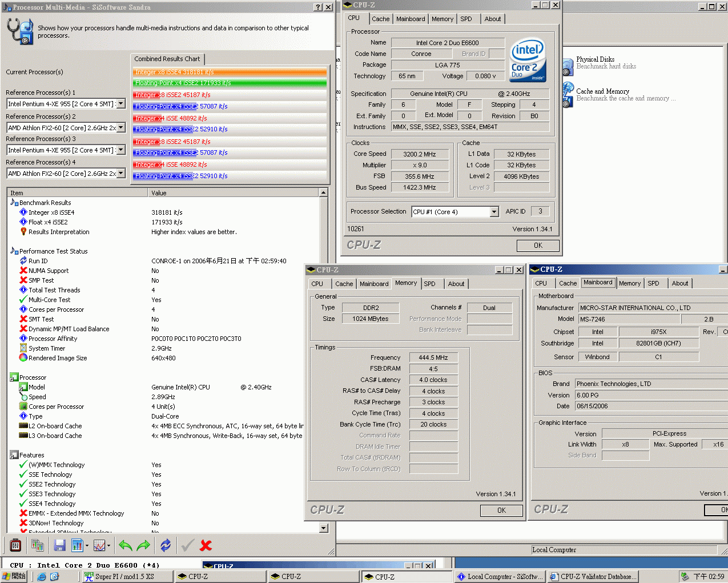Click the grey checkmark OK icon

pos(187,545)
